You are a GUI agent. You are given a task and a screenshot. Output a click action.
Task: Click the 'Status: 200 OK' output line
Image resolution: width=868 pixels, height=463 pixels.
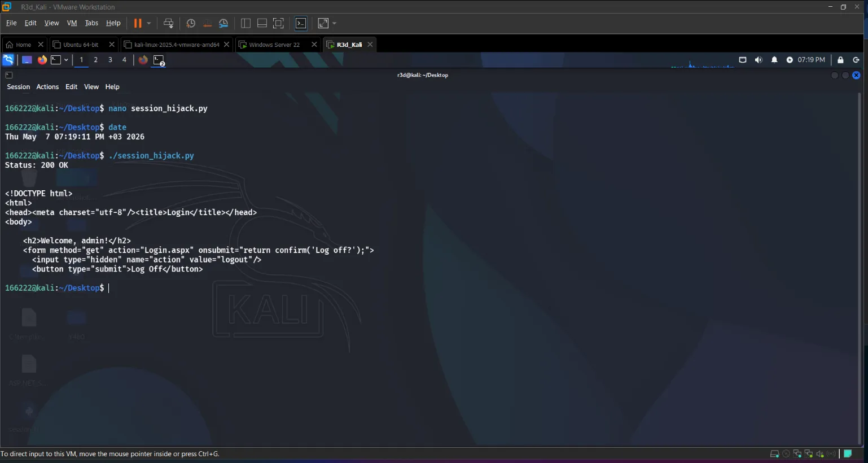pyautogui.click(x=37, y=165)
